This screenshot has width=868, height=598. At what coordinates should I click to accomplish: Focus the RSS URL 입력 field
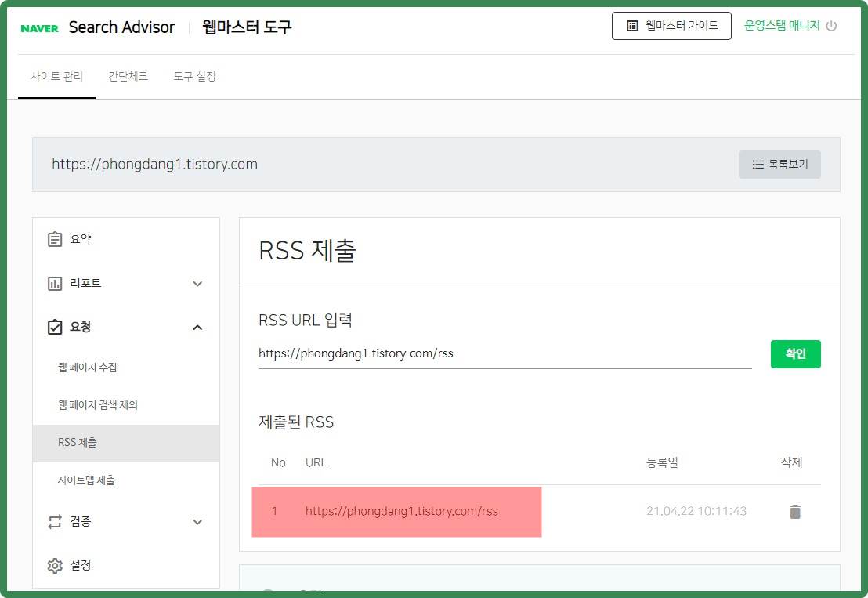[505, 353]
